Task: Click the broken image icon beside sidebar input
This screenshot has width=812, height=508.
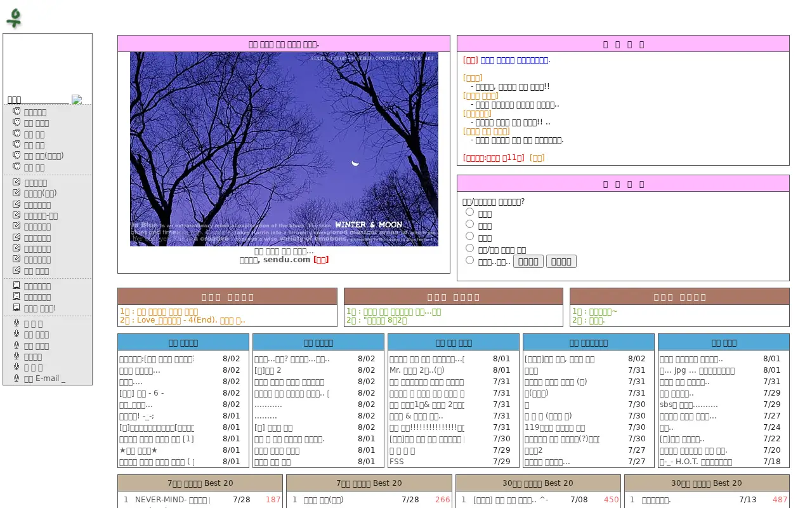Action: click(x=77, y=100)
